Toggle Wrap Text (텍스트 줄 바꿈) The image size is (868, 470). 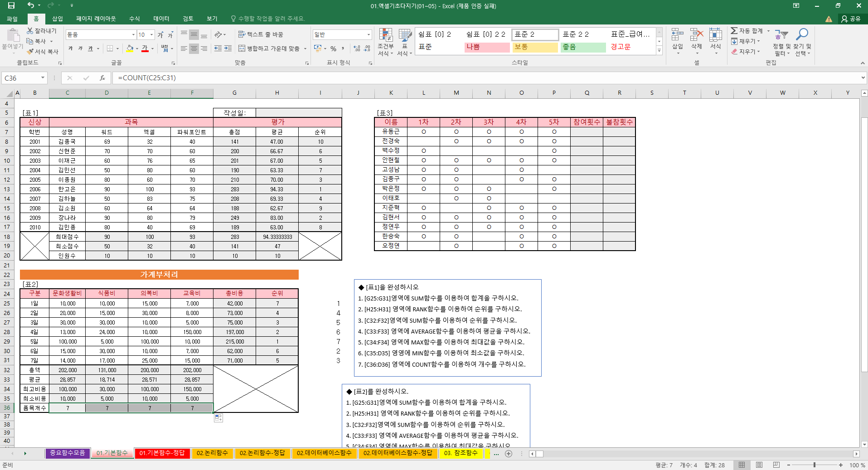click(x=261, y=34)
